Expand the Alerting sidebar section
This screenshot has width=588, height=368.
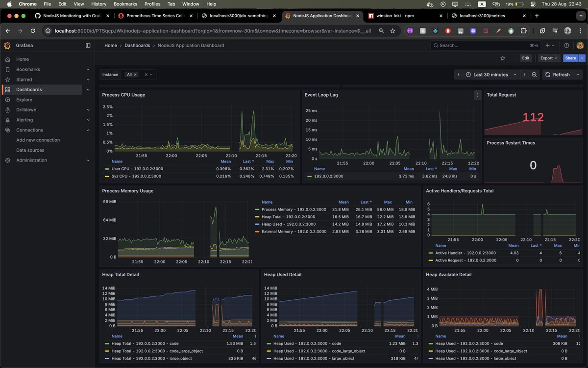click(x=88, y=120)
